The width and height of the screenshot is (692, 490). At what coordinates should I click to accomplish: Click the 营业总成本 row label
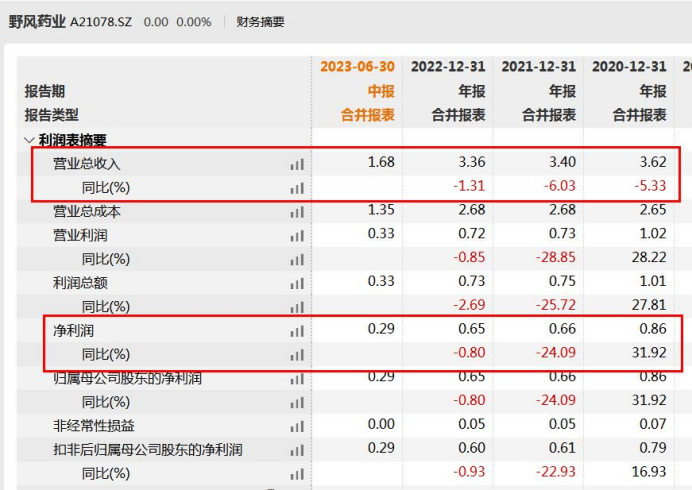(86, 211)
